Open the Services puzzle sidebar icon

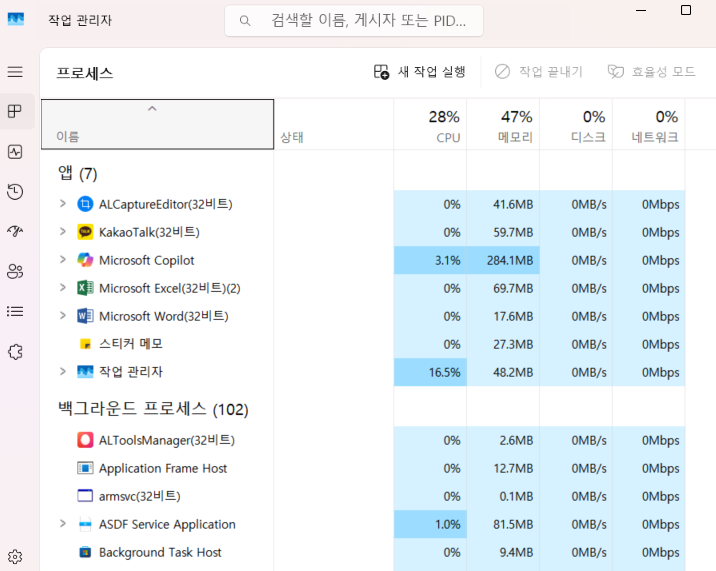(x=15, y=352)
